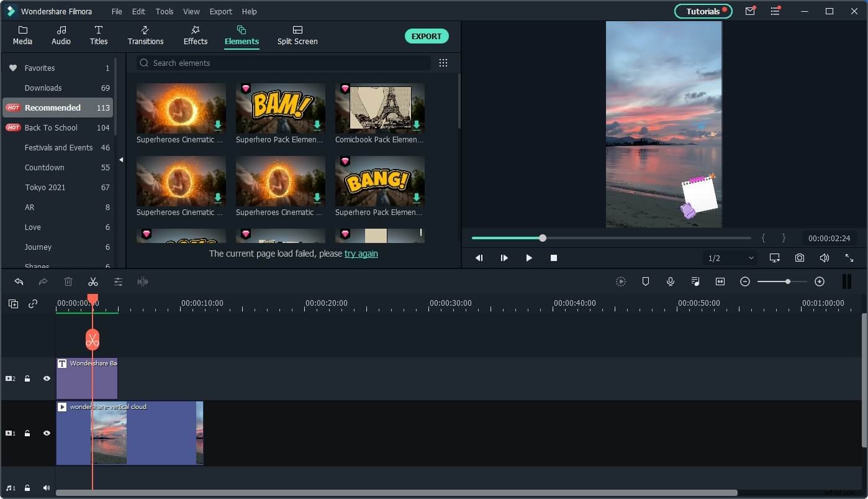The width and height of the screenshot is (868, 499).
Task: Click the render preview icon
Action: pos(621,282)
